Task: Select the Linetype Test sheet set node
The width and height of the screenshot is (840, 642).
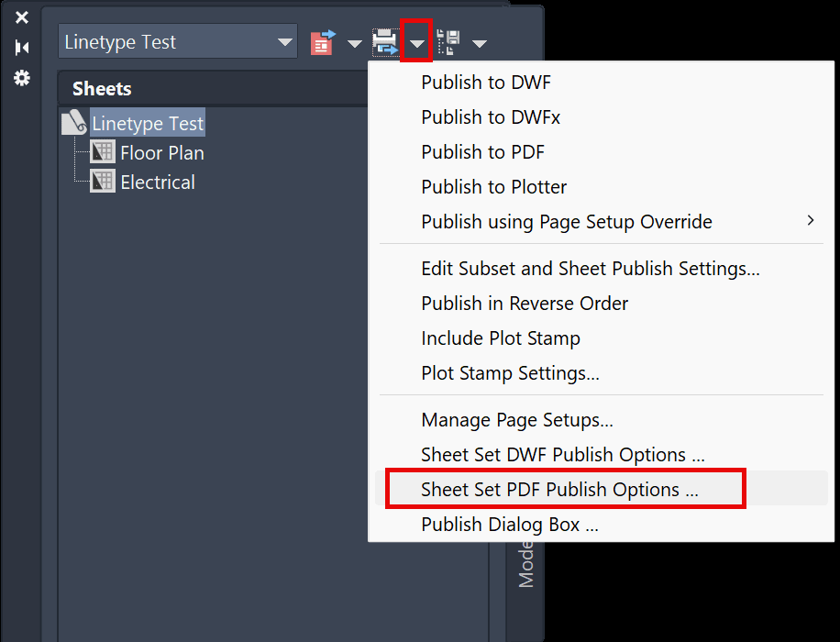Action: 148,123
